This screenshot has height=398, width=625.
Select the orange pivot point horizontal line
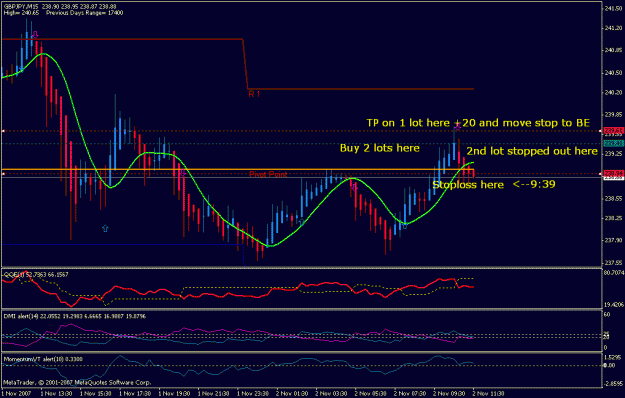coord(238,170)
